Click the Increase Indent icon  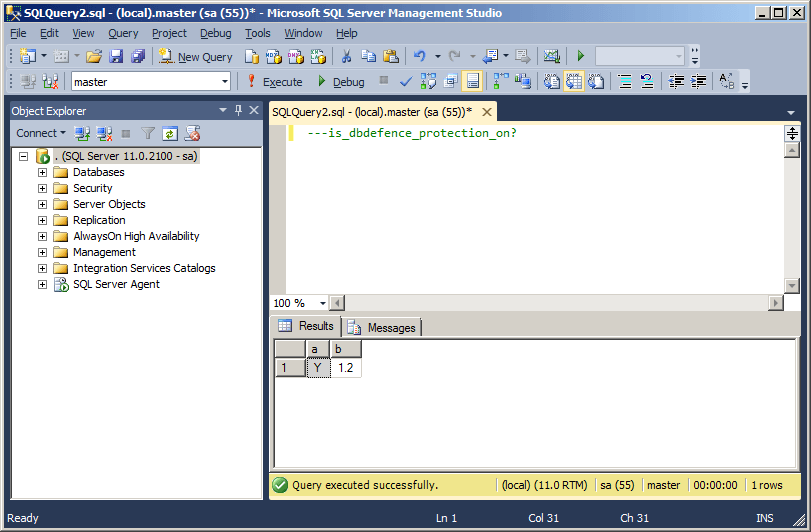pos(699,82)
